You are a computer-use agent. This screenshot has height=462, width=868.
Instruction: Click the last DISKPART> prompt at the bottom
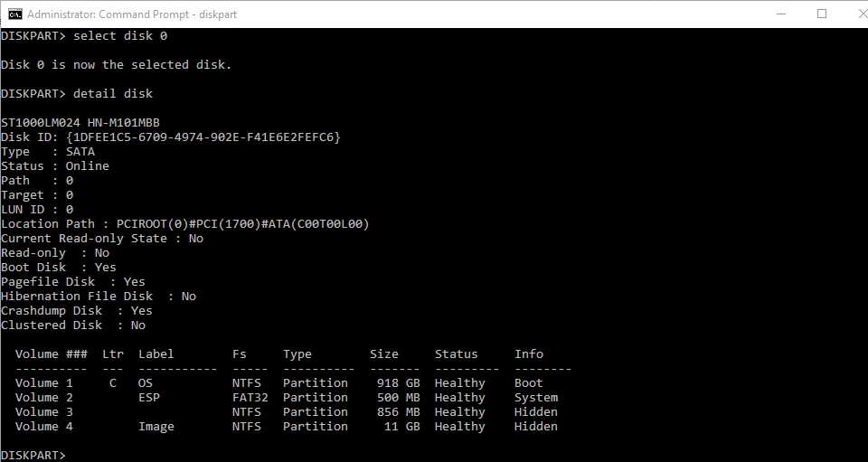pyautogui.click(x=33, y=455)
